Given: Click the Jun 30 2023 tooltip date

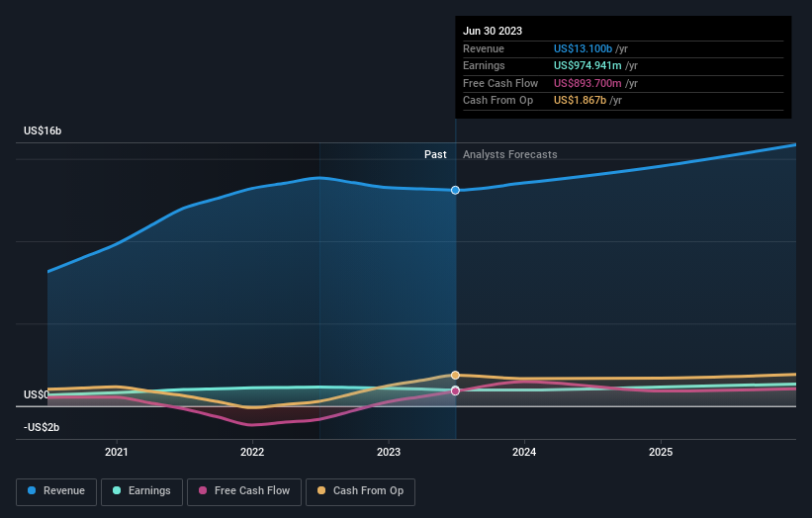Looking at the screenshot, I should (x=493, y=31).
